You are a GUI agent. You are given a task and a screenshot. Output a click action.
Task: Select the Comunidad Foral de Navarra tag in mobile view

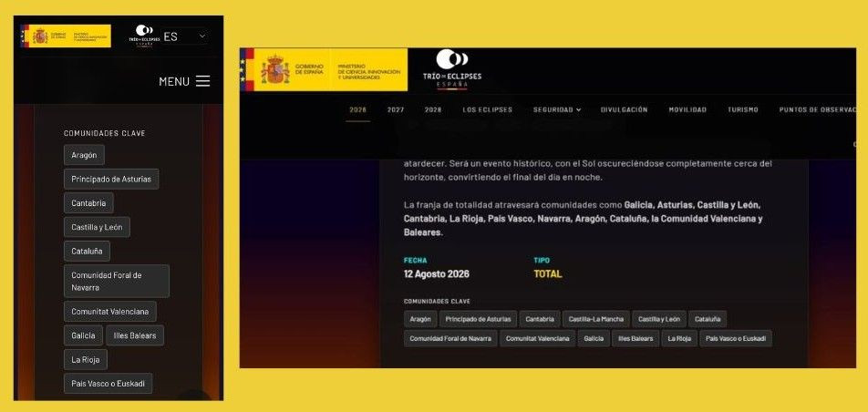[x=116, y=281]
